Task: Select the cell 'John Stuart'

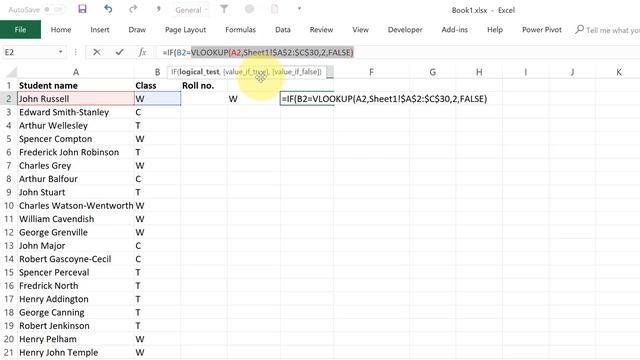Action: (76, 192)
